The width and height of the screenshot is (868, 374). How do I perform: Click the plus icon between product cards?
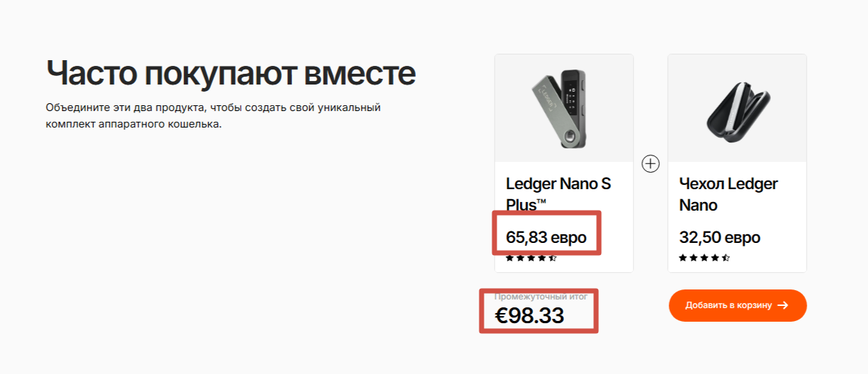[650, 164]
